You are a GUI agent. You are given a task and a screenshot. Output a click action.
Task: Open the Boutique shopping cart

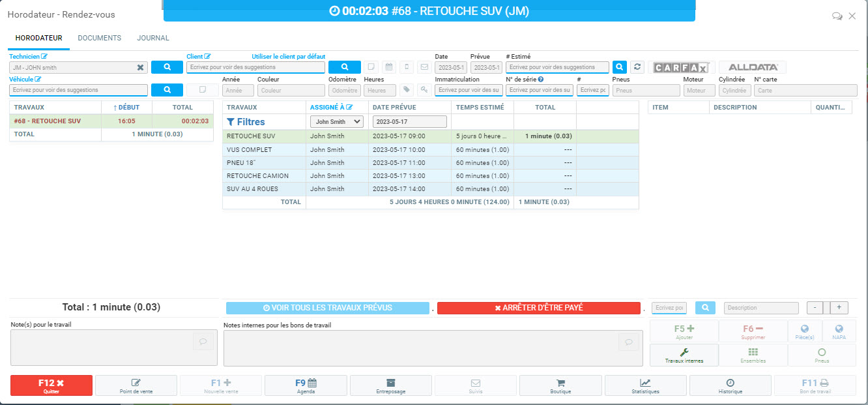tap(560, 385)
